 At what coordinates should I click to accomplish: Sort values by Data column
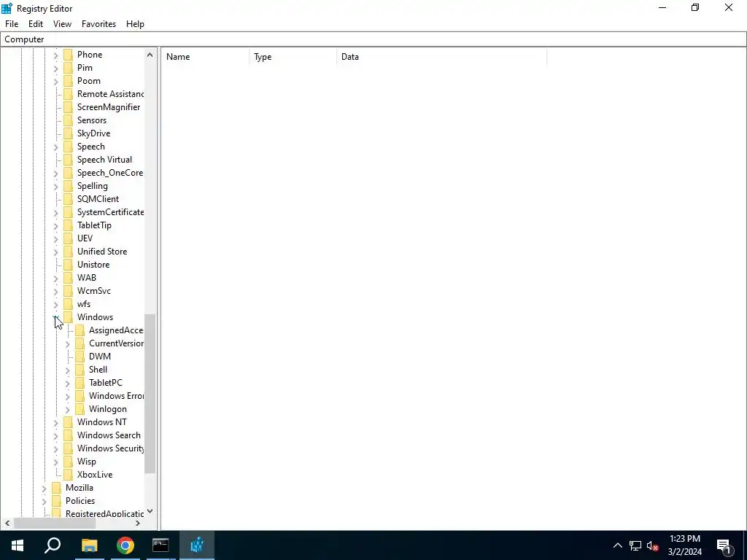click(441, 57)
